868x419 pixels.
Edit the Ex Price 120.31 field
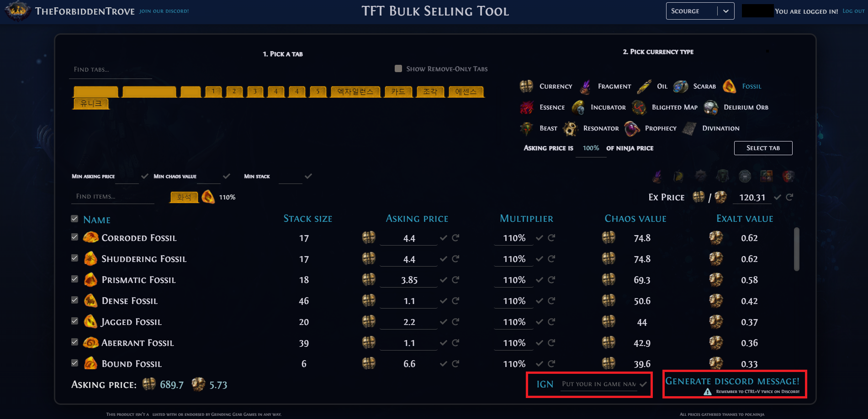[x=752, y=197]
